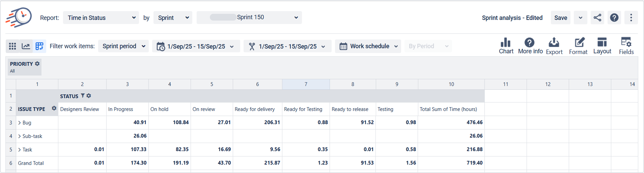Open the Time in Status report dropdown

tap(101, 18)
